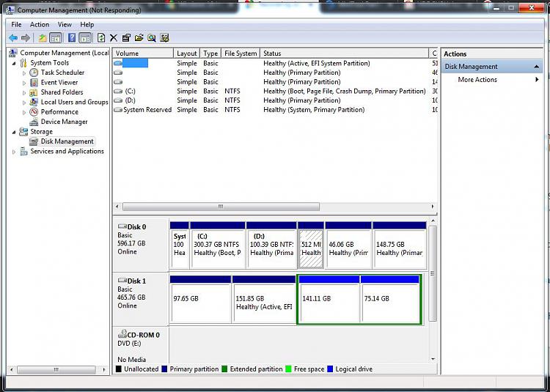Viewport: 550px width, 392px height.
Task: Select Task Scheduler in the tree
Action: click(x=62, y=73)
